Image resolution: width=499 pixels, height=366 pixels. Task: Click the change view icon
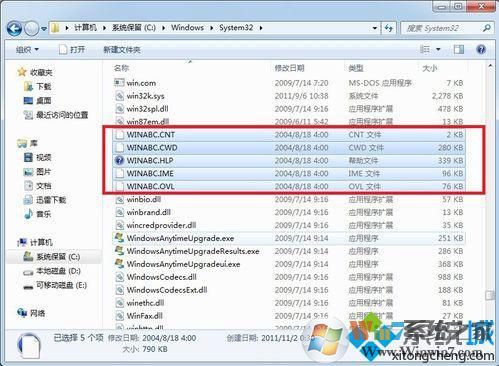pyautogui.click(x=424, y=49)
